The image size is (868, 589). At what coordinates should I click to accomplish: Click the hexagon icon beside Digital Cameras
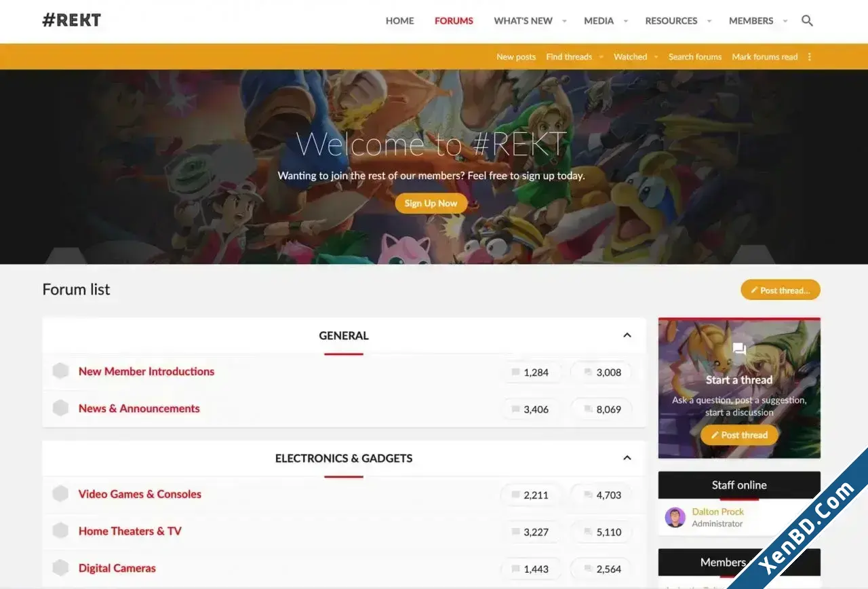60,568
